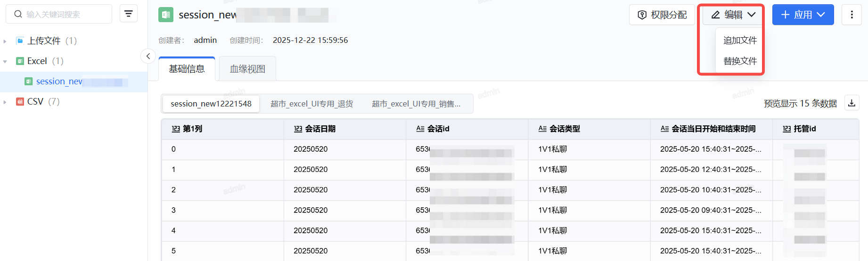Click the 上传文件 folder icon

click(x=20, y=41)
